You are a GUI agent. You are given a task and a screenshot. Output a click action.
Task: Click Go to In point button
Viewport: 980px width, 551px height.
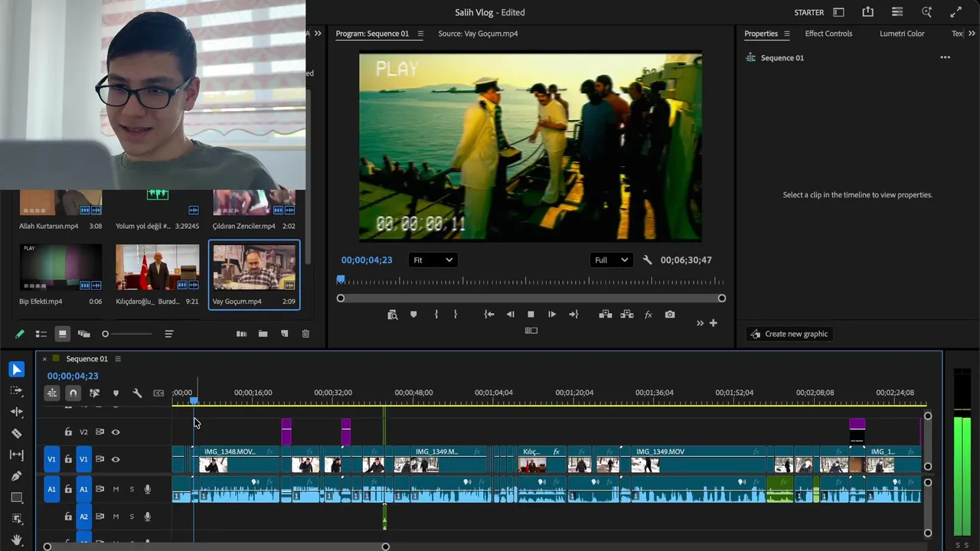[x=489, y=315]
